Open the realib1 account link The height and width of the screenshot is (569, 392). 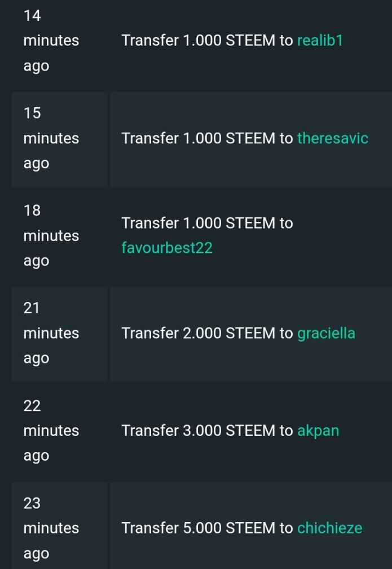(x=320, y=40)
